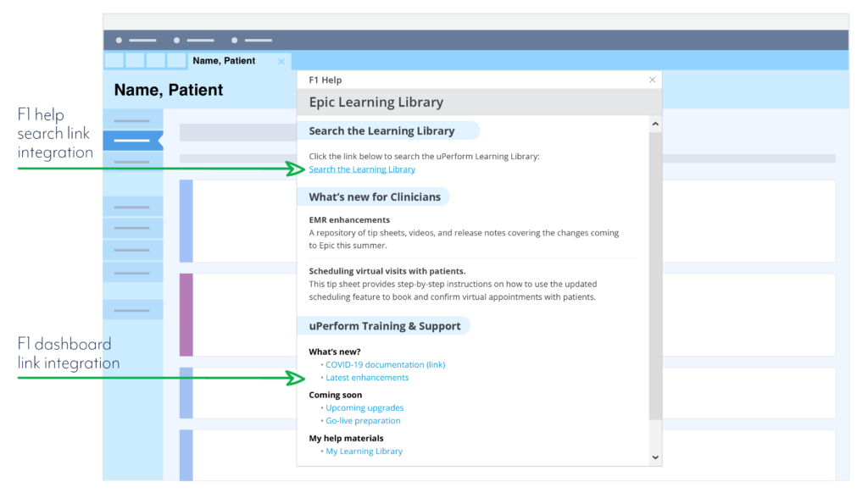The height and width of the screenshot is (493, 868).
Task: Close the F1 Help panel
Action: tap(652, 80)
